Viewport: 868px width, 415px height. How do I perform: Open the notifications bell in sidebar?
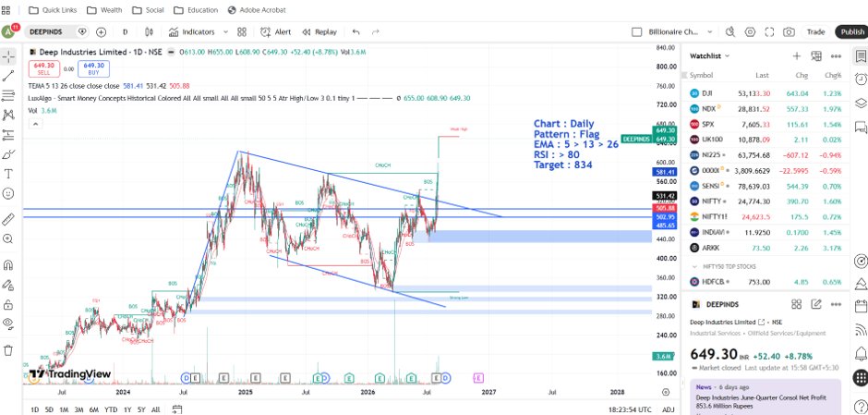[x=861, y=353]
